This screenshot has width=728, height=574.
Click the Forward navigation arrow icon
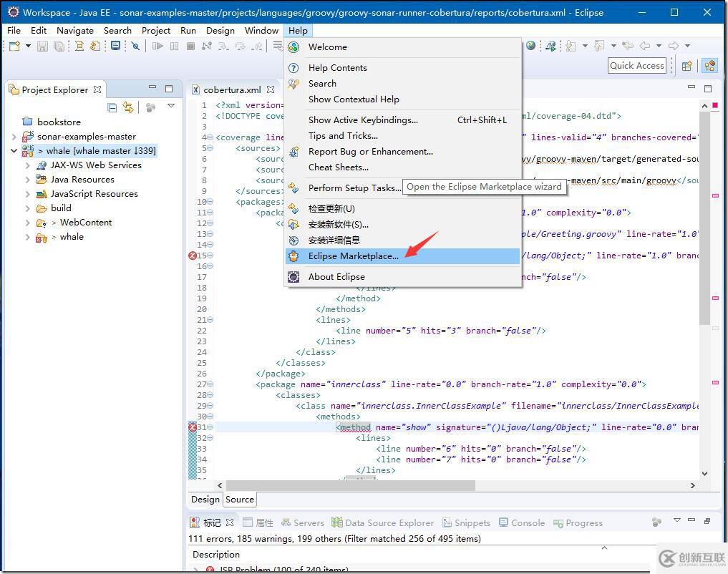coord(673,46)
